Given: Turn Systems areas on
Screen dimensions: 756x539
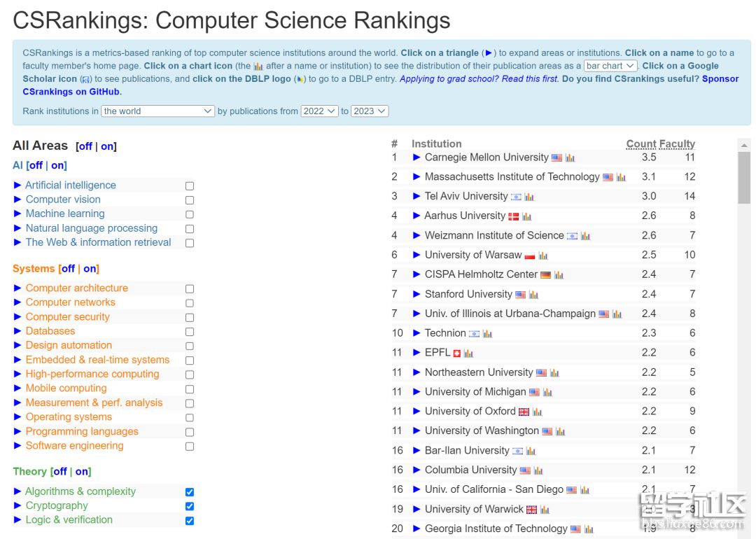Looking at the screenshot, I should pyautogui.click(x=90, y=269).
